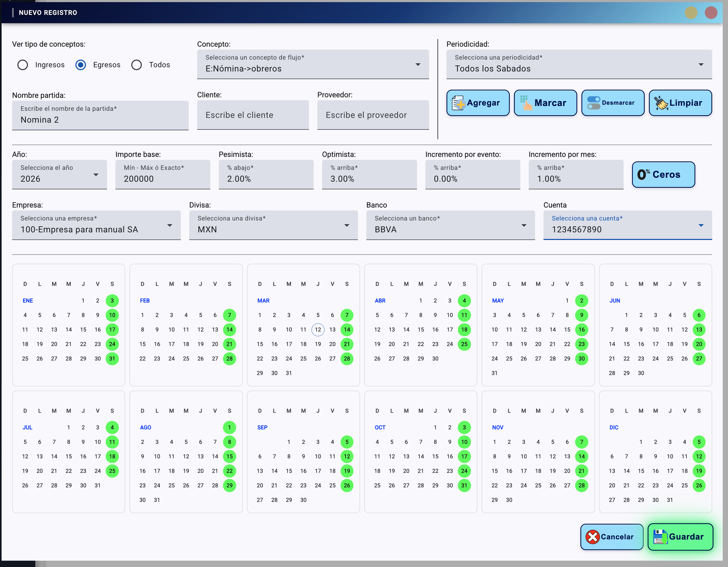Click the Desmarcar toggle switches icon
The width and height of the screenshot is (728, 567).
pos(593,103)
